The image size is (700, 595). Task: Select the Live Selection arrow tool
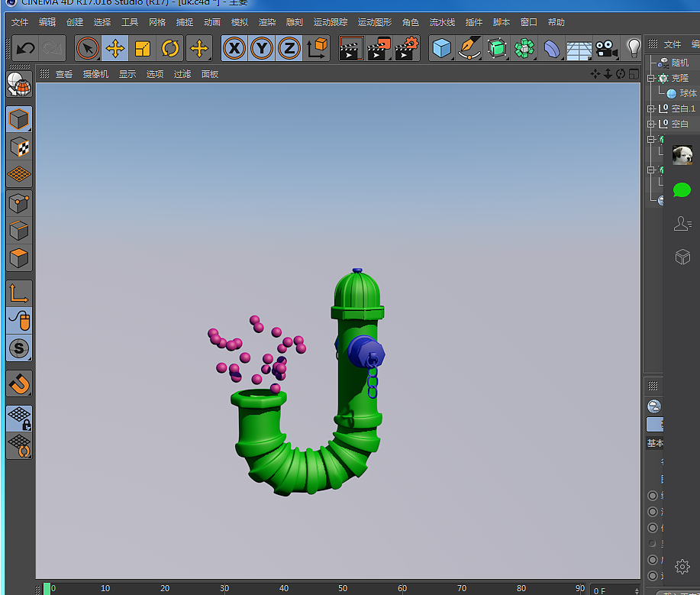click(88, 48)
